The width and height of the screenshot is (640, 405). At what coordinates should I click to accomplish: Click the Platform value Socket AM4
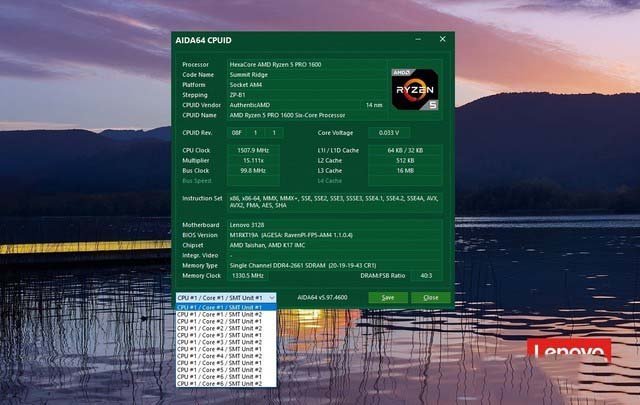(246, 85)
